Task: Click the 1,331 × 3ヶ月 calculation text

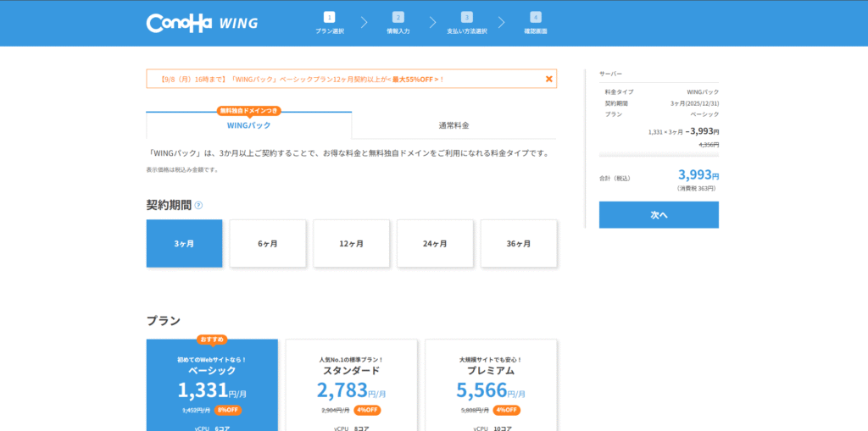Action: (665, 132)
